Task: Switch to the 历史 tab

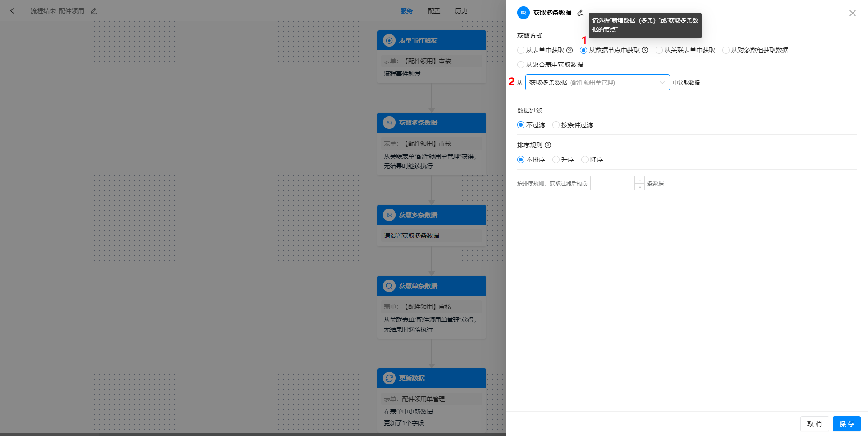Action: [x=461, y=10]
